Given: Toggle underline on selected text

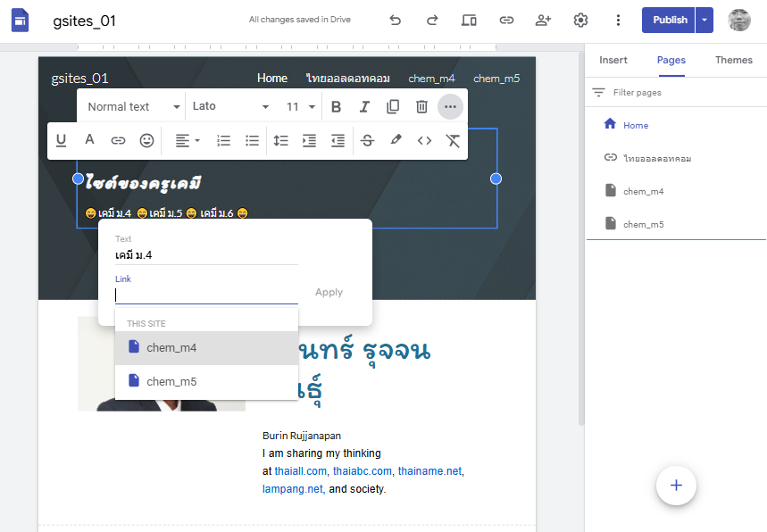Looking at the screenshot, I should [x=62, y=140].
